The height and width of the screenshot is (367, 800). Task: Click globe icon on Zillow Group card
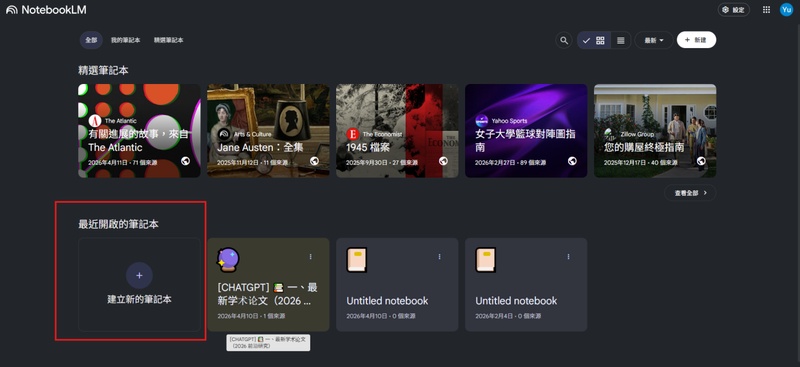(x=701, y=161)
